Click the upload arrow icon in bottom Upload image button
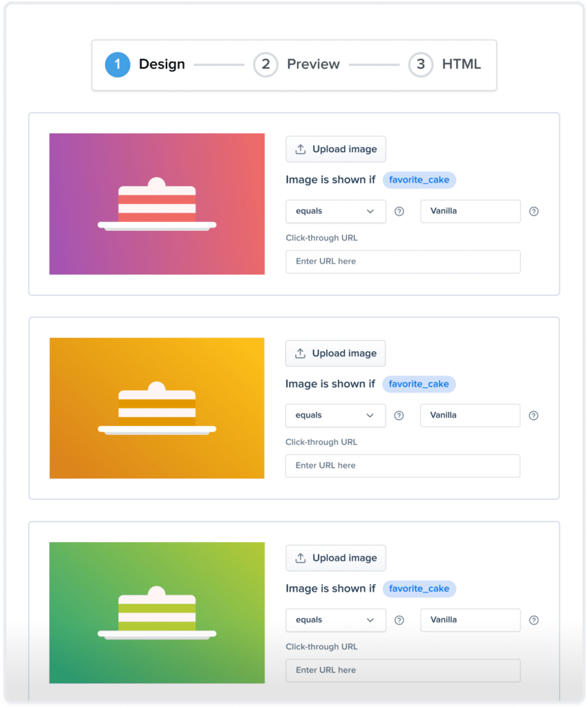 [300, 558]
